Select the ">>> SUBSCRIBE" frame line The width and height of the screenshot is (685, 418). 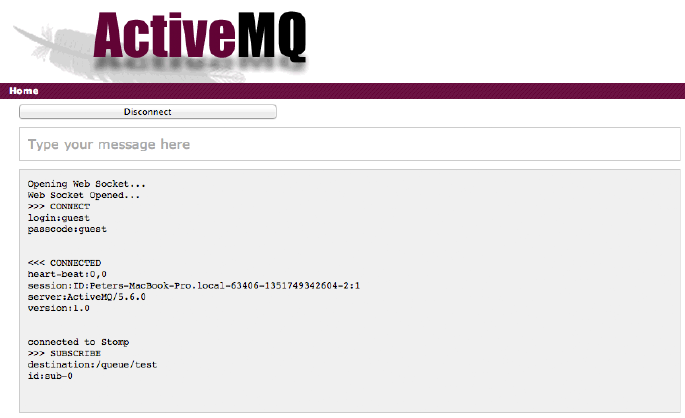click(64, 353)
